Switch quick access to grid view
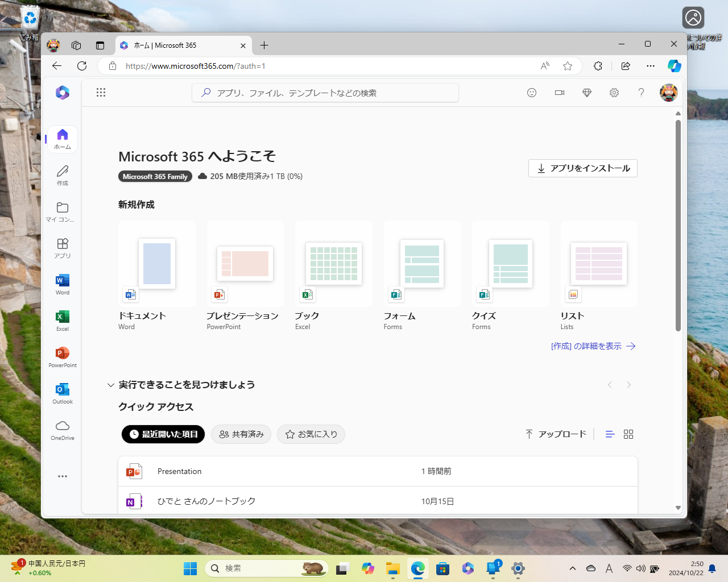The image size is (728, 582). (628, 434)
